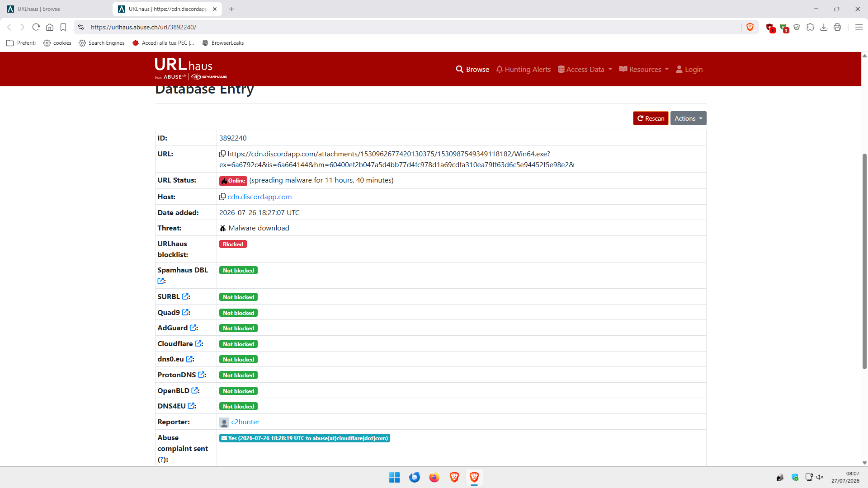Click the red Online status badge
This screenshot has width=868, height=488.
pos(233,181)
